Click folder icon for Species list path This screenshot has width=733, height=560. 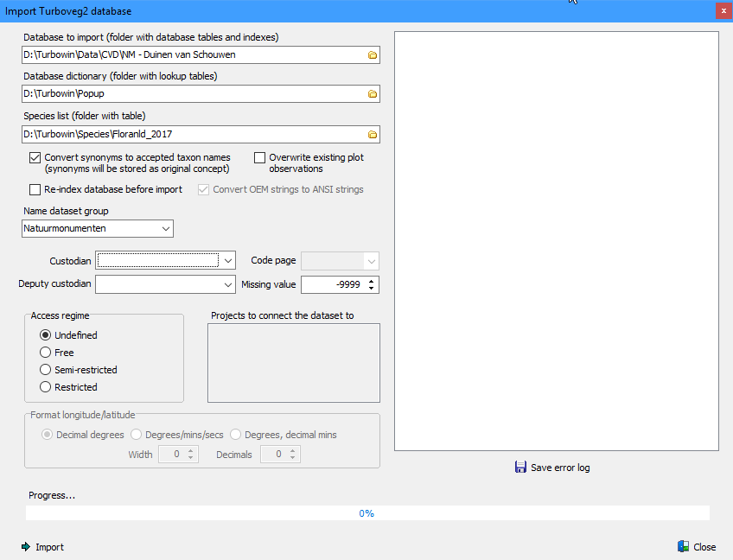click(373, 134)
